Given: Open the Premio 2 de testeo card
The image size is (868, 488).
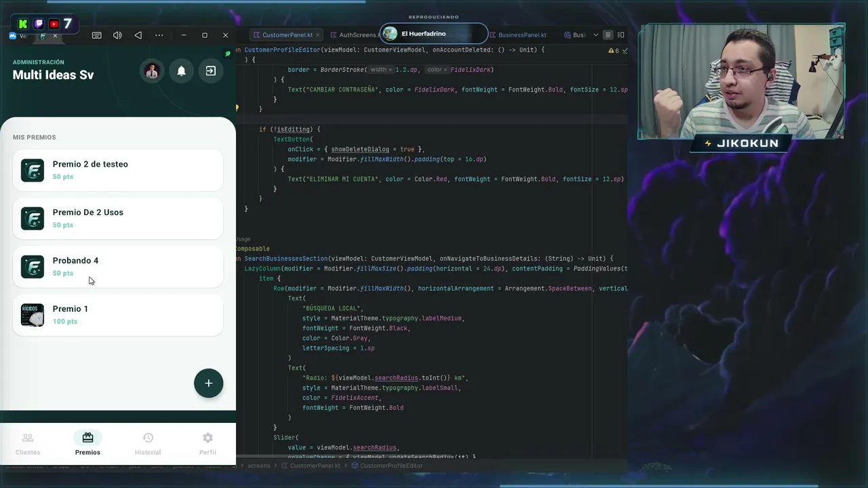Looking at the screenshot, I should coord(118,170).
